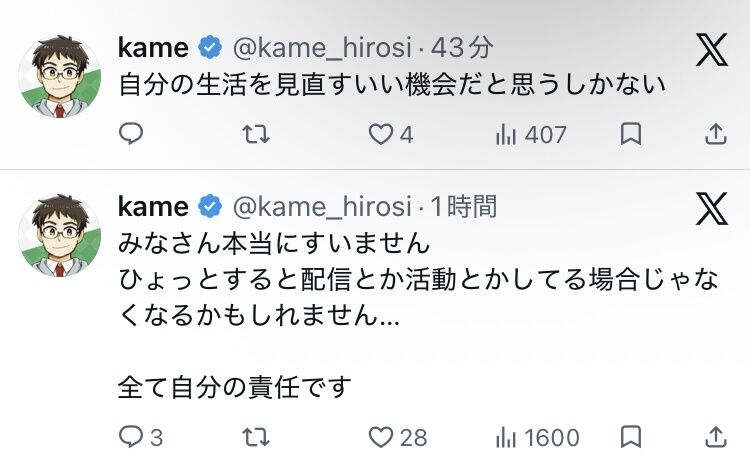
Task: View analytics showing 1600 views
Action: tap(538, 437)
